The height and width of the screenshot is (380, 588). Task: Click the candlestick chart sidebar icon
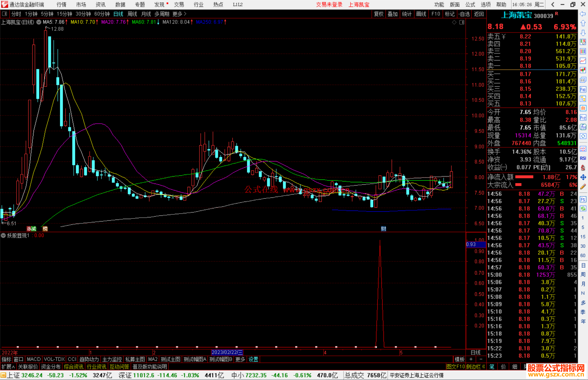583,70
